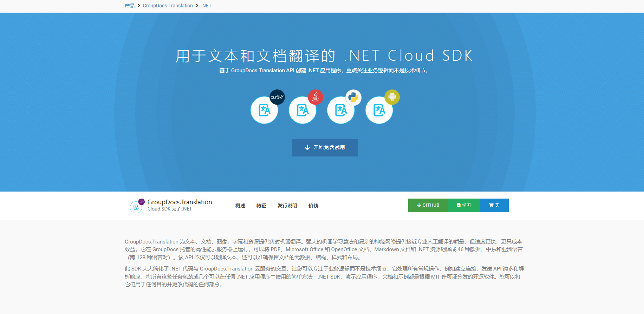Click the green 学习 button
Viewport: 644px width, 314px height.
pos(464,205)
